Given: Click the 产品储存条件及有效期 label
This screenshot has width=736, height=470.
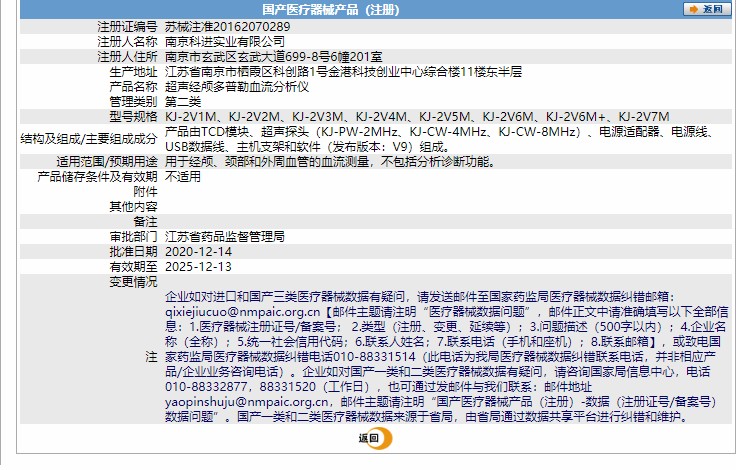Looking at the screenshot, I should pos(97,177).
